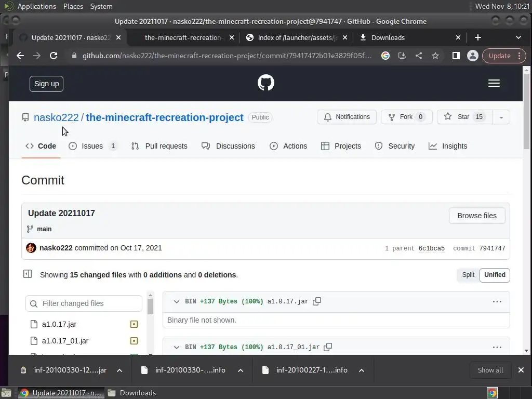Open the Projects tab
The height and width of the screenshot is (399, 532).
(x=341, y=146)
